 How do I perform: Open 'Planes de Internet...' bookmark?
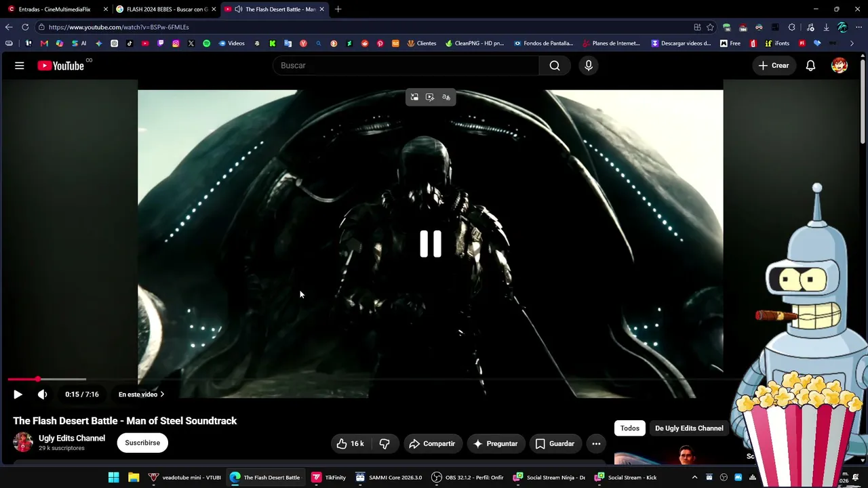point(611,43)
